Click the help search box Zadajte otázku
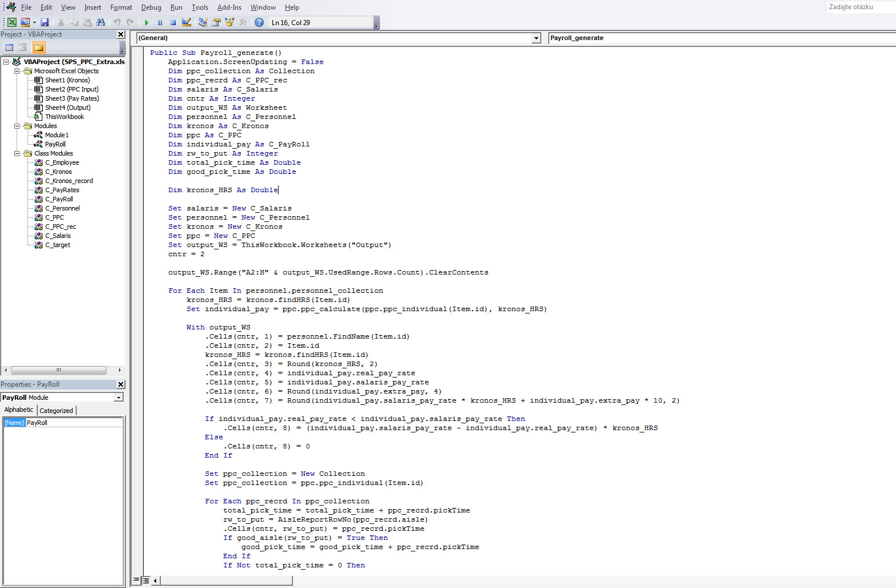 tap(861, 7)
